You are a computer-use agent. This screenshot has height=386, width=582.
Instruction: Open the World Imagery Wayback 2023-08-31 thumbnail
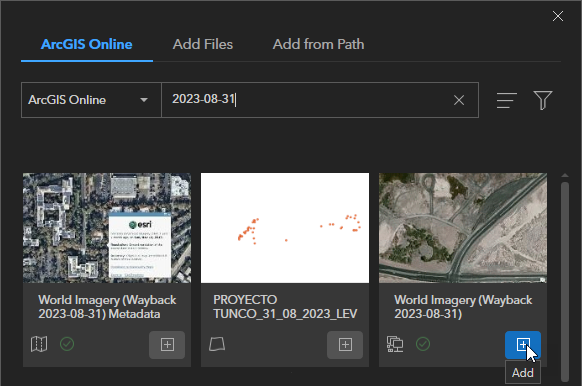[x=463, y=228]
